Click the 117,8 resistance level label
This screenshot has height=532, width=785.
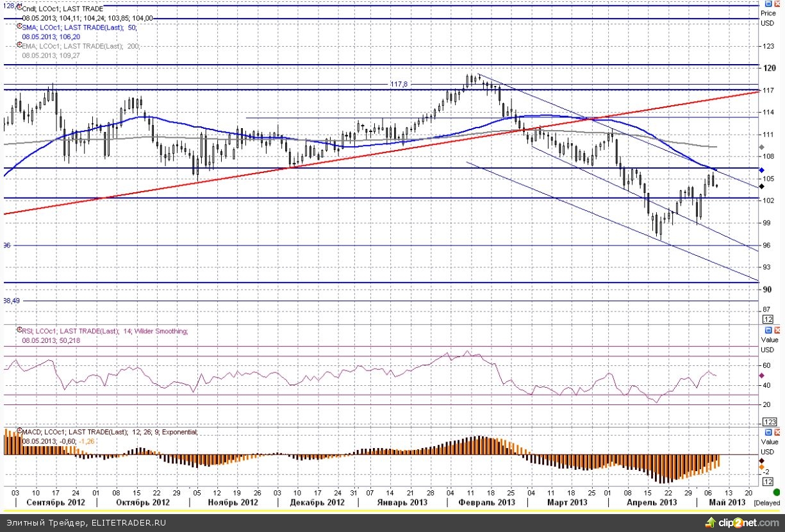400,84
